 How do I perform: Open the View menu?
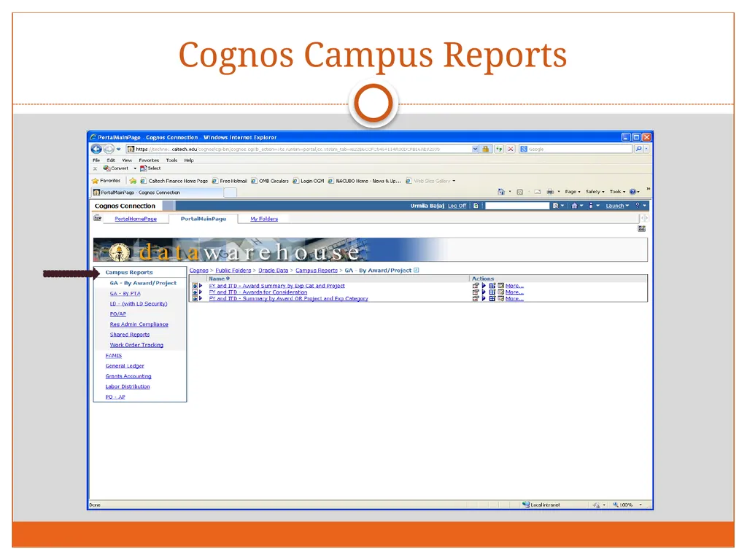[x=127, y=160]
